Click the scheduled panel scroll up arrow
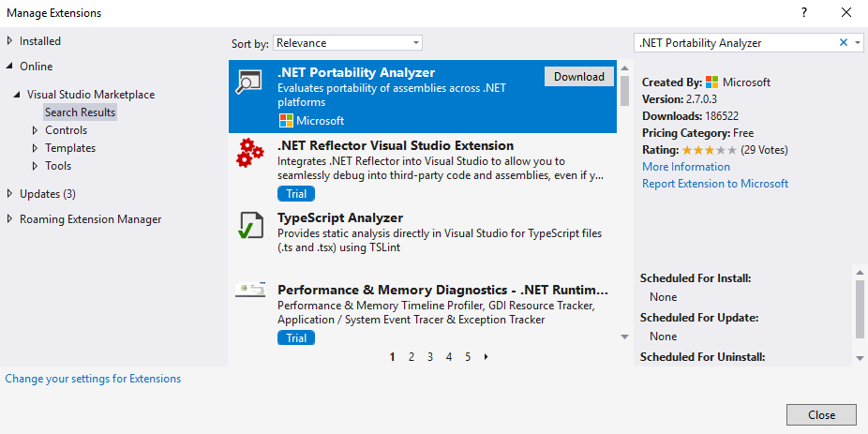 click(x=860, y=272)
